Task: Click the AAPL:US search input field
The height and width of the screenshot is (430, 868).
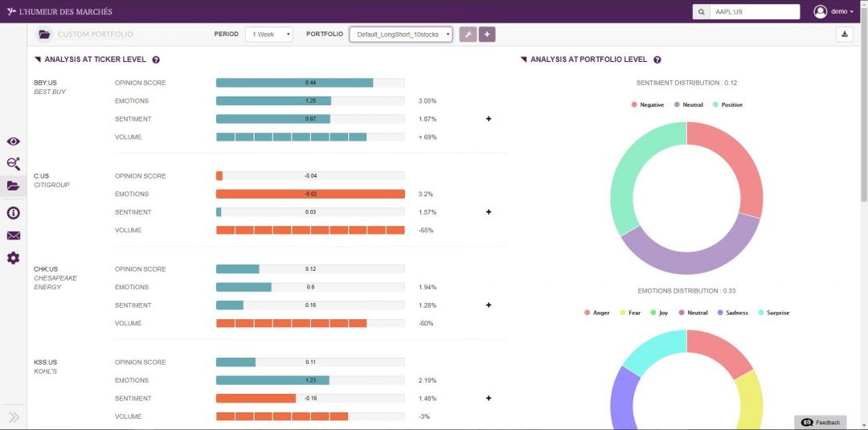Action: tap(755, 12)
